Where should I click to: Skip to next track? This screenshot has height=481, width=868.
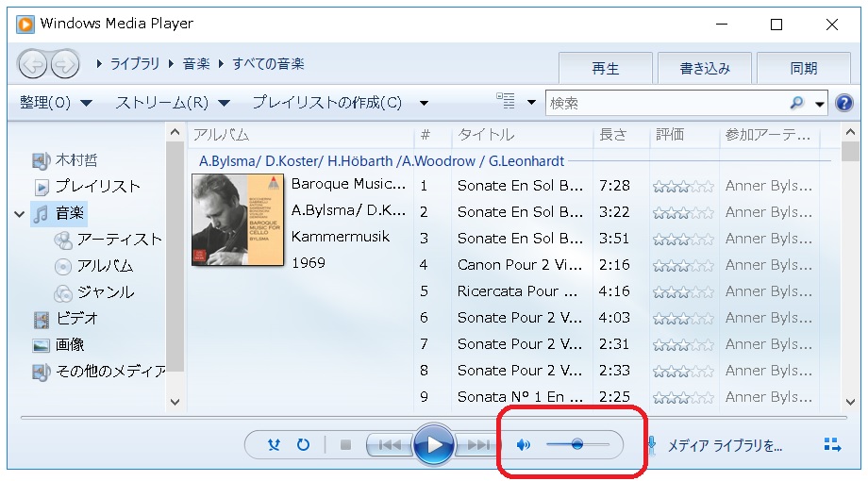pyautogui.click(x=477, y=444)
